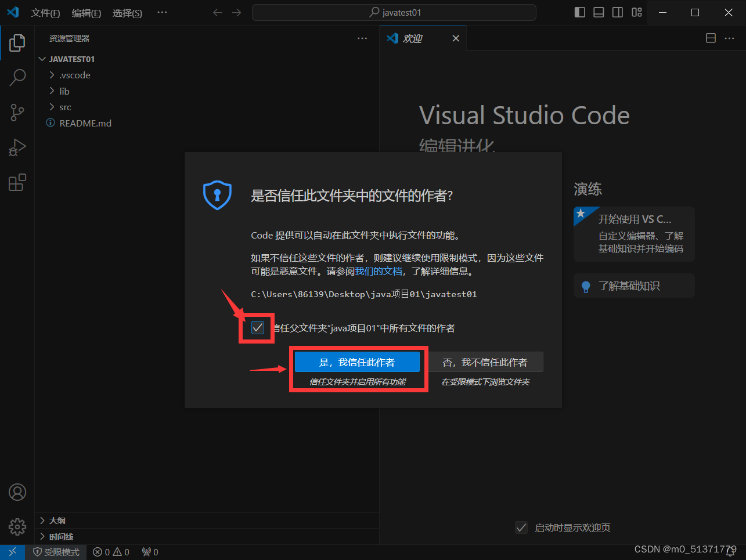Screen dimensions: 746x560
Task: Click the javatest01 command center search box
Action: point(394,12)
